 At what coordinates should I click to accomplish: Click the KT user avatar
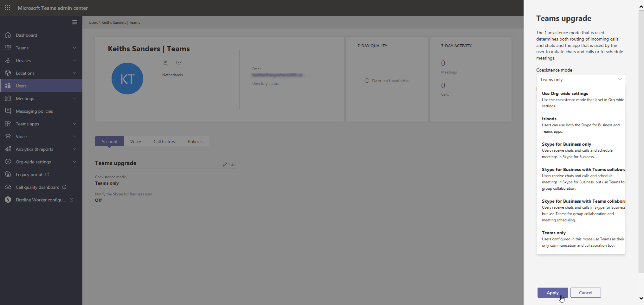click(x=127, y=79)
